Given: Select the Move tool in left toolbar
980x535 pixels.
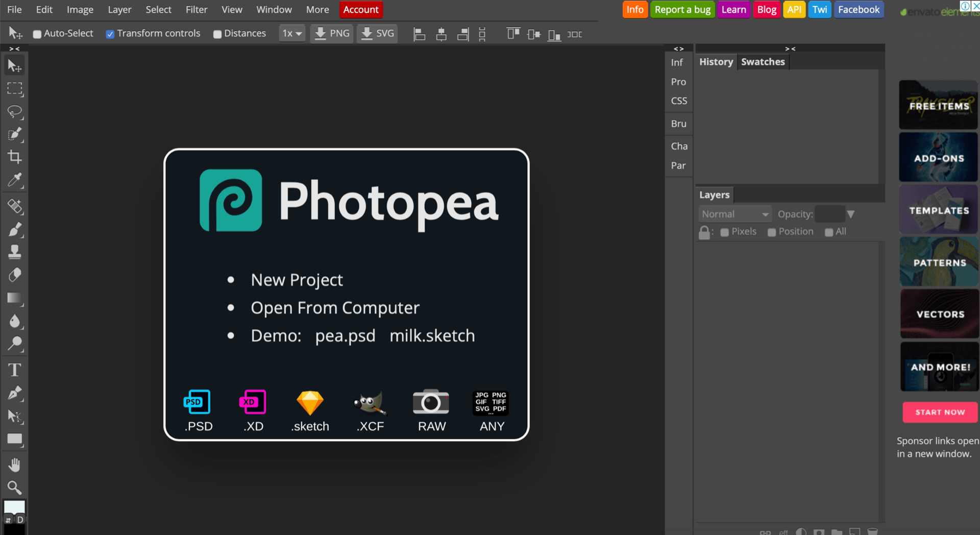Looking at the screenshot, I should (15, 66).
